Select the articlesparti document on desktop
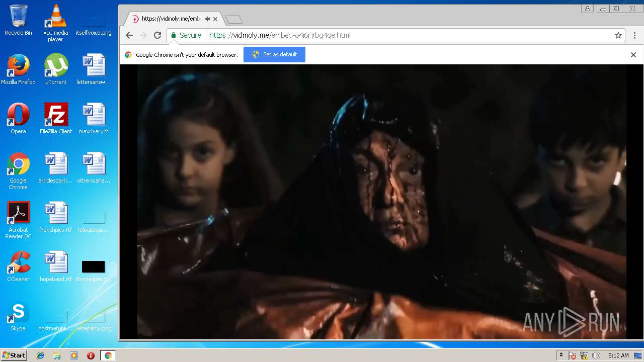 click(x=56, y=168)
